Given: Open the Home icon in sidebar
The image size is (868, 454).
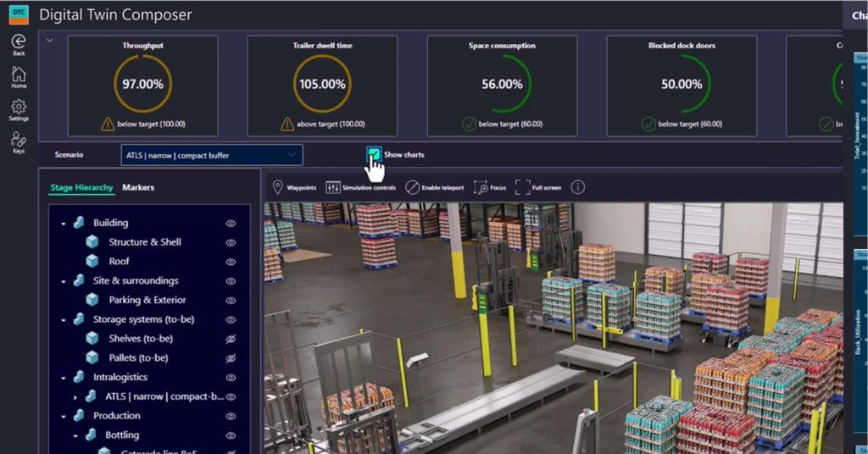Looking at the screenshot, I should click(19, 74).
